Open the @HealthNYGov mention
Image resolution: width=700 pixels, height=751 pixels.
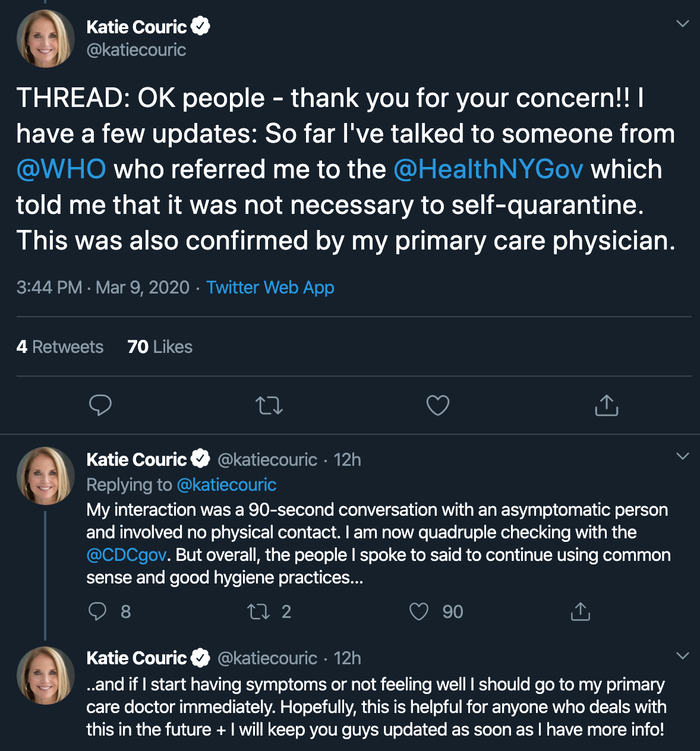click(488, 169)
